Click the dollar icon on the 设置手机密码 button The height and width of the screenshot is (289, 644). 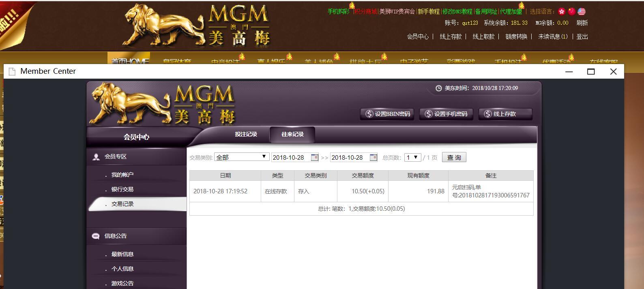coord(428,114)
